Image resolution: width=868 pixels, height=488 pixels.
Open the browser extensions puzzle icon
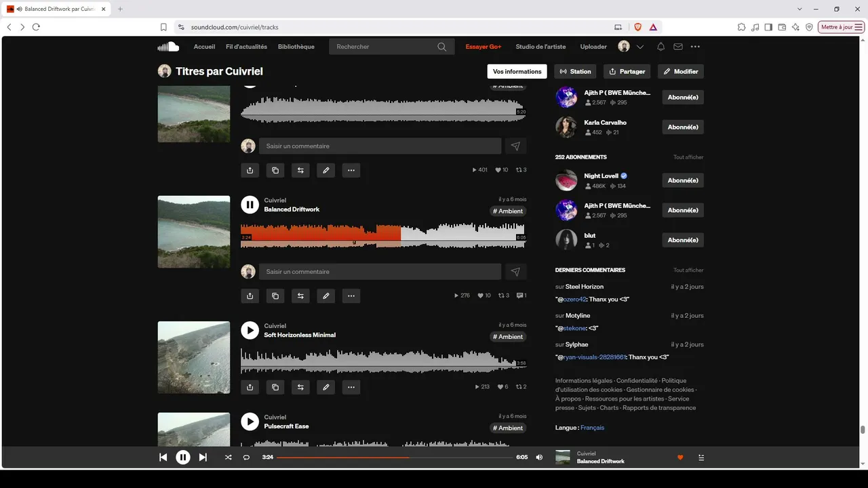[x=741, y=27]
